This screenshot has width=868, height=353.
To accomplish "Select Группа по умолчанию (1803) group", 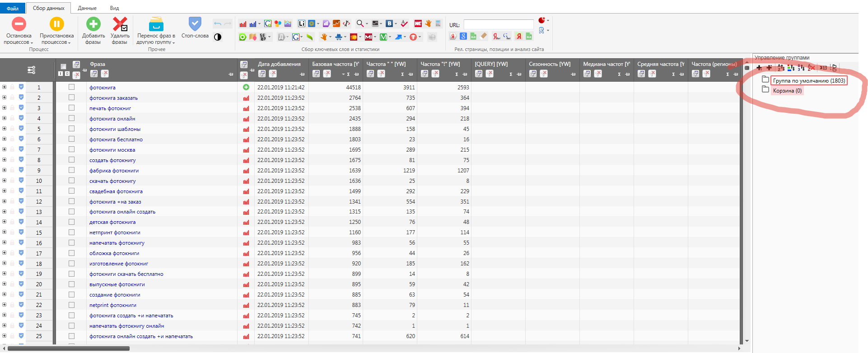I will point(809,80).
